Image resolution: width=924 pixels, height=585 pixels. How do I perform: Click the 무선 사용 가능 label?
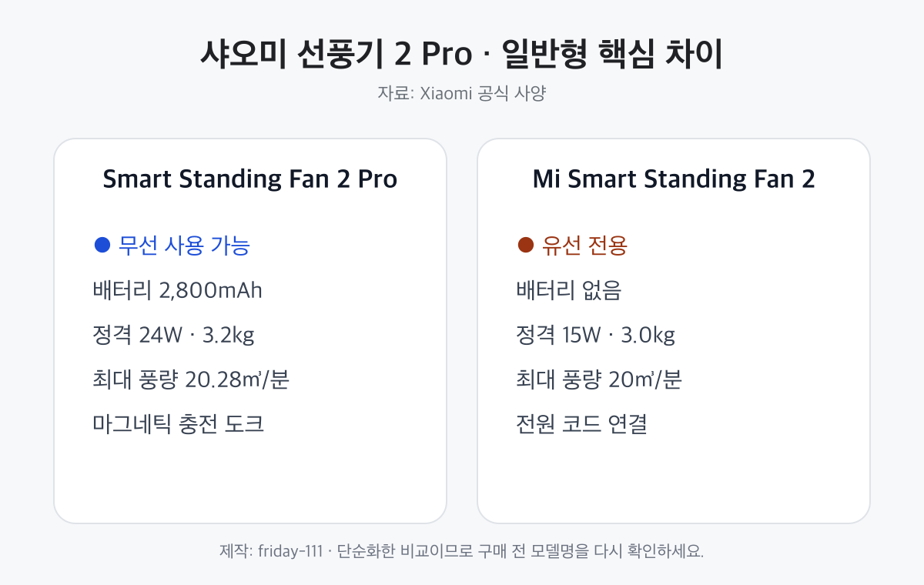[x=184, y=246]
